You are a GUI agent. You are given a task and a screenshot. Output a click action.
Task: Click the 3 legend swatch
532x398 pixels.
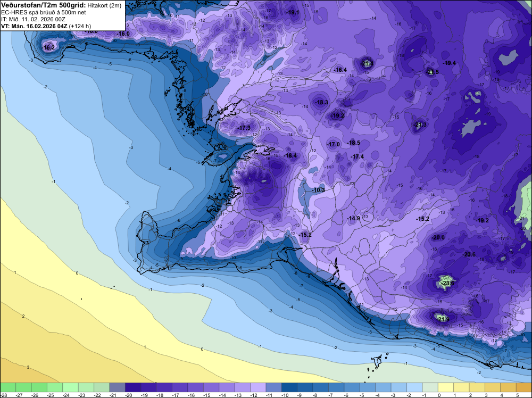(493, 387)
